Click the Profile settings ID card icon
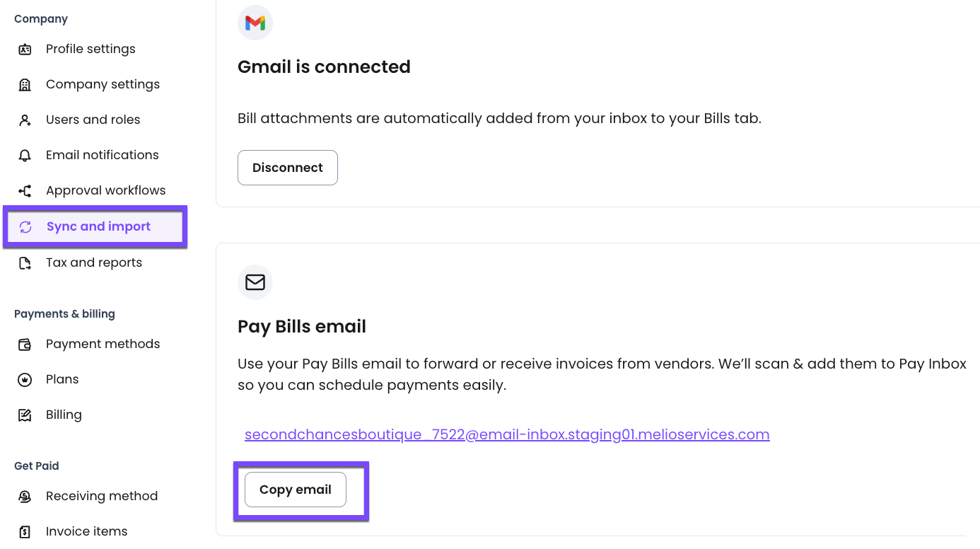Image resolution: width=980 pixels, height=549 pixels. coord(25,50)
